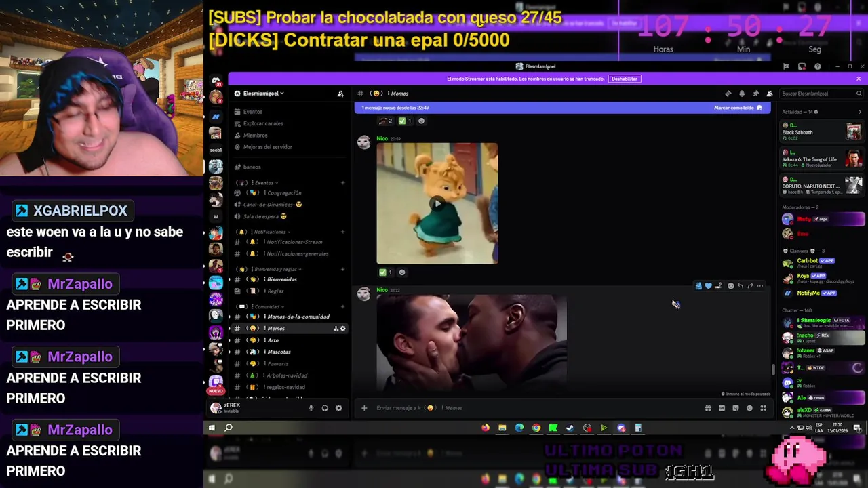Open more options on hovered message
Screen dimensions: 868x488
click(x=760, y=286)
